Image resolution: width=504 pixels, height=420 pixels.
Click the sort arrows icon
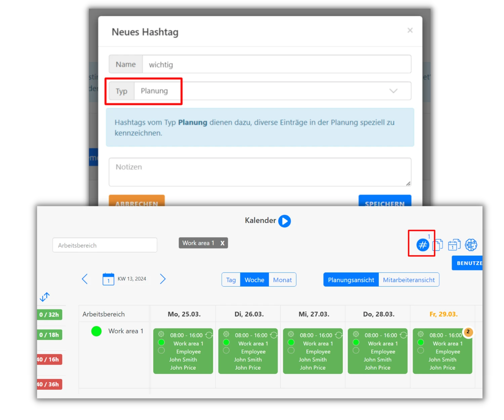[45, 297]
